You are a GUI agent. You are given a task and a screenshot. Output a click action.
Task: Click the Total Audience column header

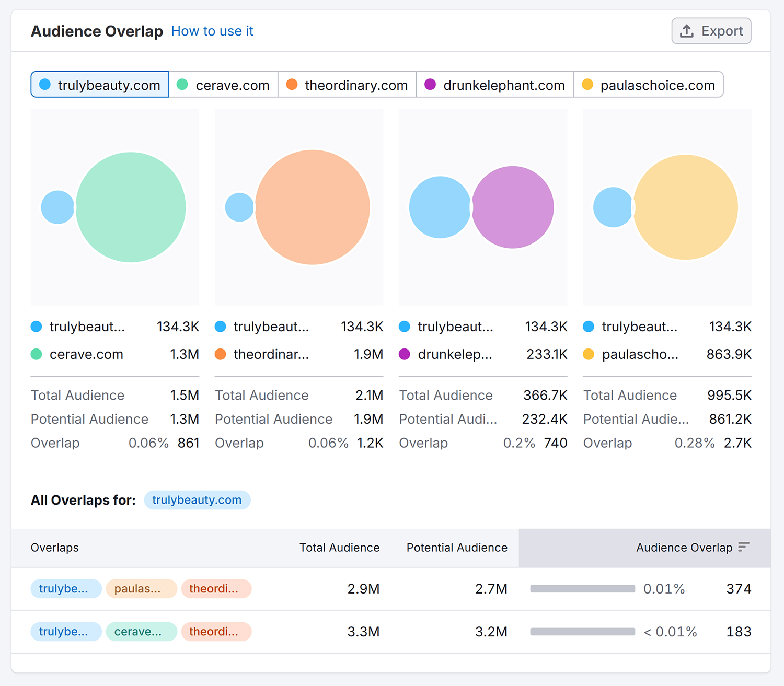tap(340, 548)
